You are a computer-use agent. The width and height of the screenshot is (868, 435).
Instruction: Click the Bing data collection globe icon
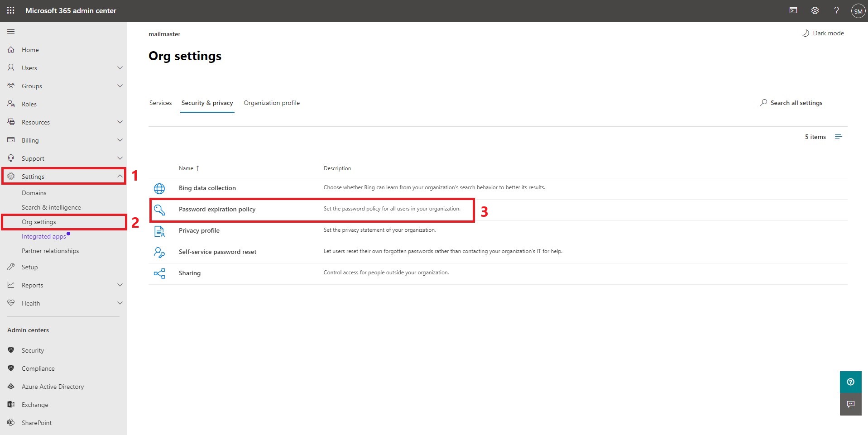point(159,188)
